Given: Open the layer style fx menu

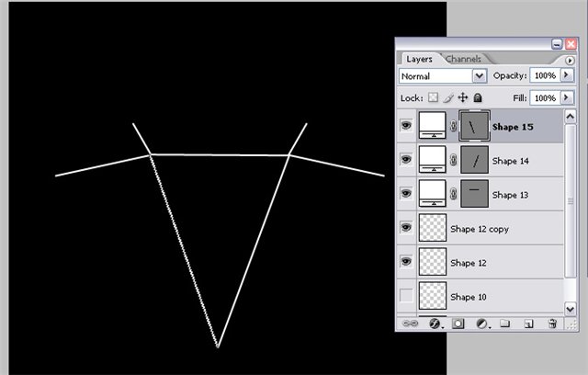Looking at the screenshot, I should (435, 324).
